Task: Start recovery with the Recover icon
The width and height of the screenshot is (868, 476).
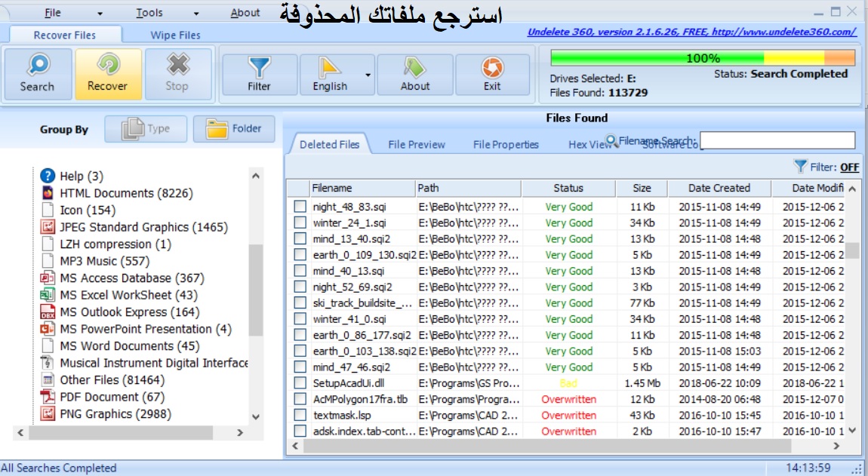Action: coord(108,66)
